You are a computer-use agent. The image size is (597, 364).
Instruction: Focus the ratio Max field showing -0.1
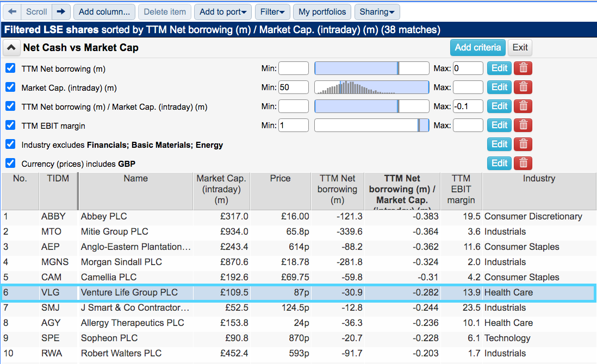(x=468, y=106)
